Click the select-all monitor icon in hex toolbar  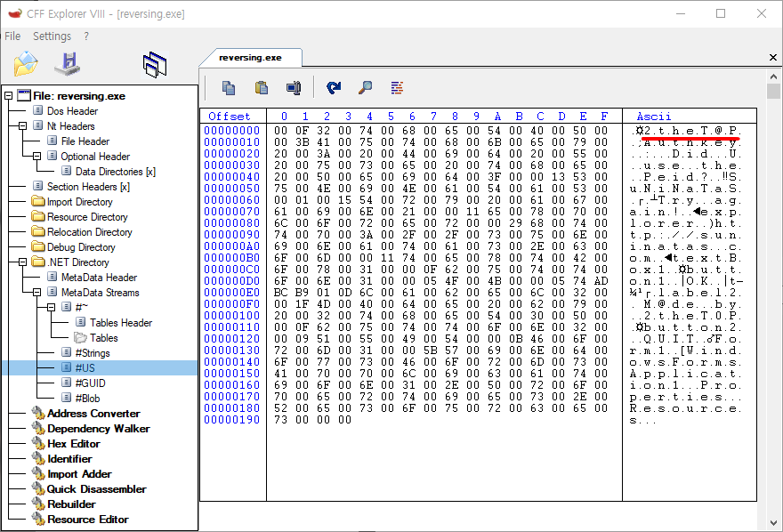click(x=295, y=88)
